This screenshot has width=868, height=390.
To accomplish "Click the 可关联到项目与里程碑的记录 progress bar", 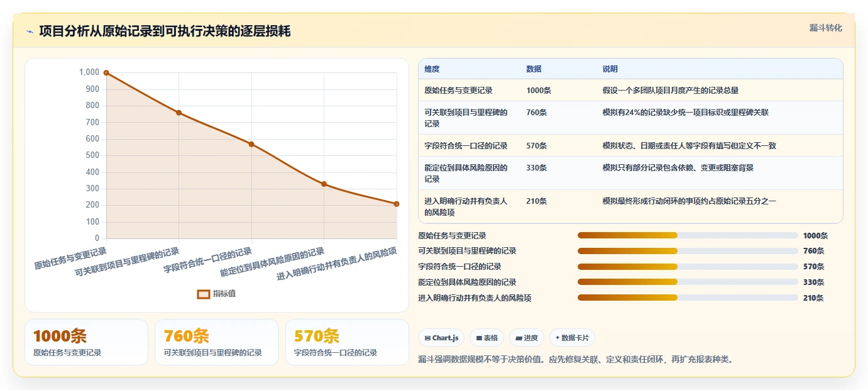I will [688, 251].
